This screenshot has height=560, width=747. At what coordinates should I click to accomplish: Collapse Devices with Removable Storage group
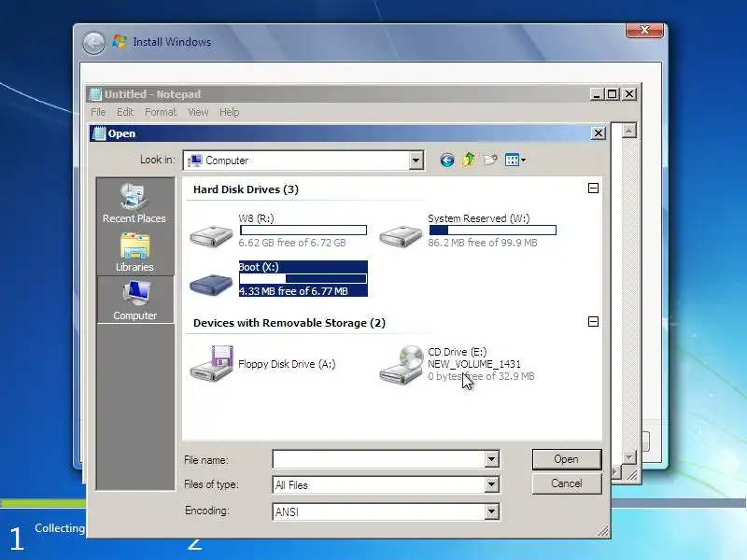(593, 321)
